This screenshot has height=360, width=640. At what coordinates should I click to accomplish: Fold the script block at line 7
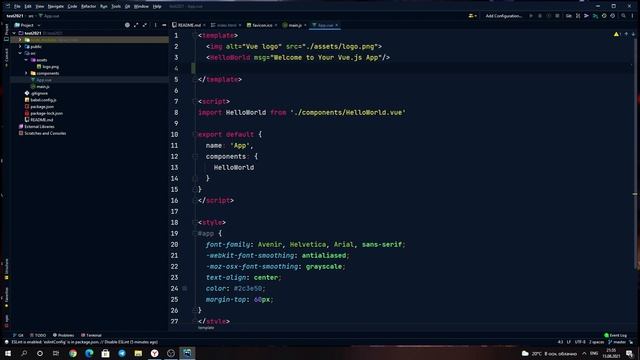pyautogui.click(x=195, y=101)
